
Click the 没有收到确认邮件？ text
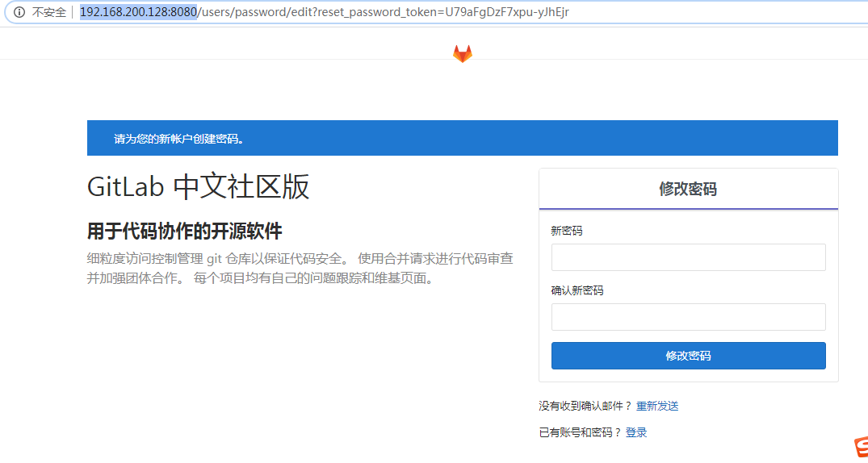pos(585,406)
